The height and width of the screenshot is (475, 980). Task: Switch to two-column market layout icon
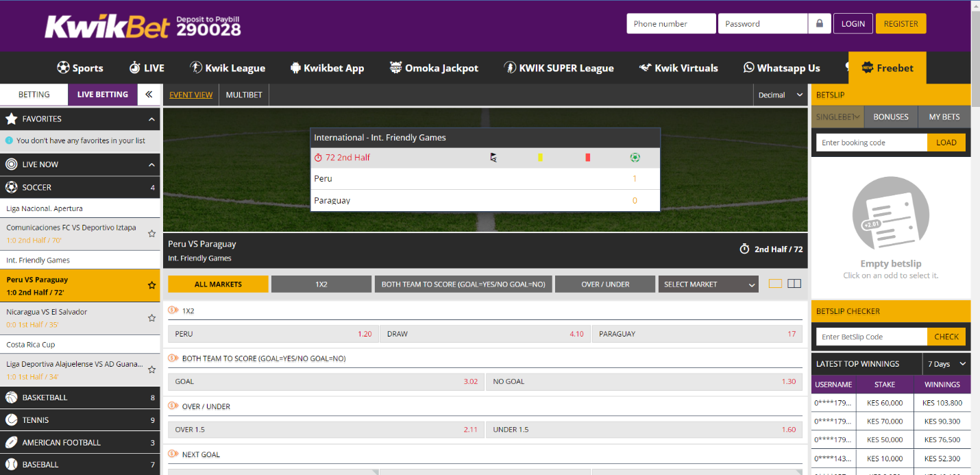click(x=794, y=284)
